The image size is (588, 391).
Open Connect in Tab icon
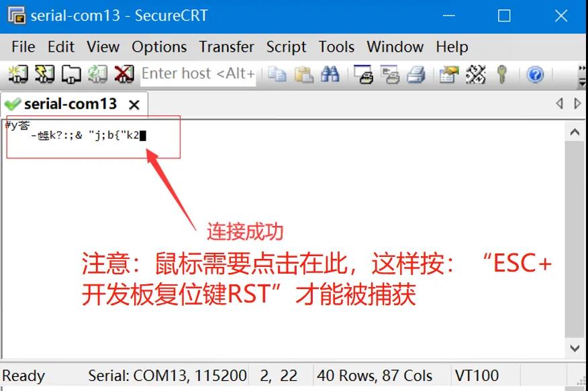point(71,74)
